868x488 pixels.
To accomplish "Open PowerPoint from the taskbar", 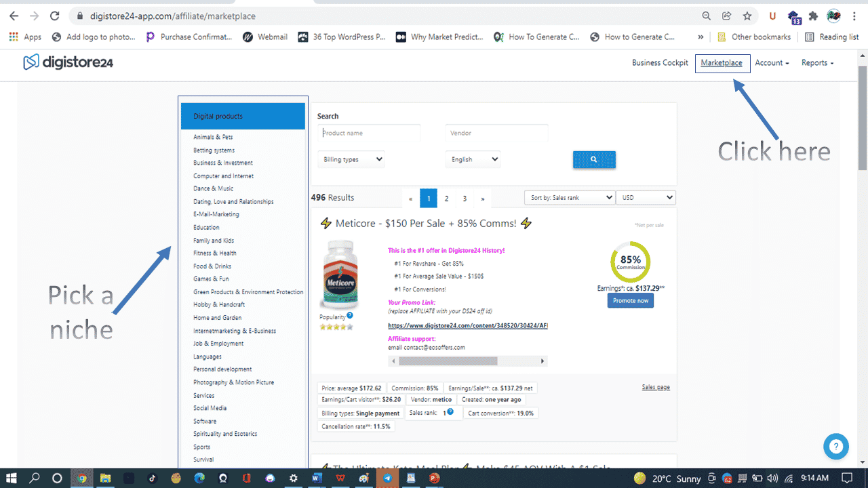I will pos(434,478).
